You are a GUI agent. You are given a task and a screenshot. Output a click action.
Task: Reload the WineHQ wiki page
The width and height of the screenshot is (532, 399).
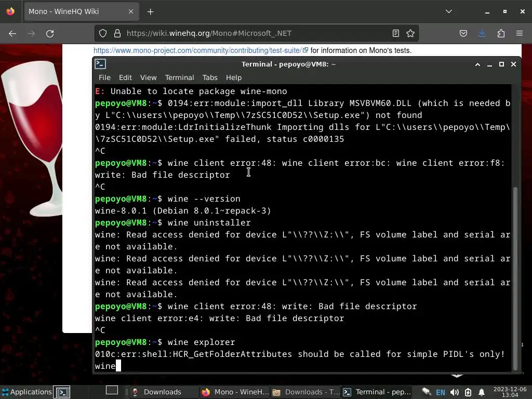click(50, 34)
